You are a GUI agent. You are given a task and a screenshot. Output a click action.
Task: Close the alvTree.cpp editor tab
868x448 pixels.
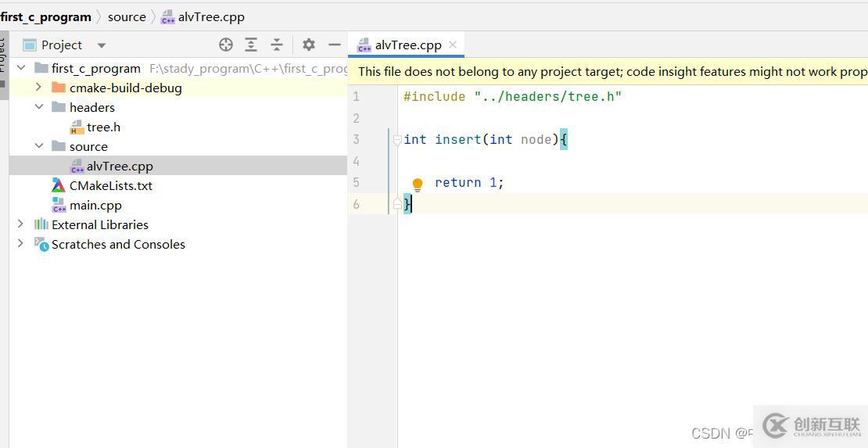tap(453, 45)
